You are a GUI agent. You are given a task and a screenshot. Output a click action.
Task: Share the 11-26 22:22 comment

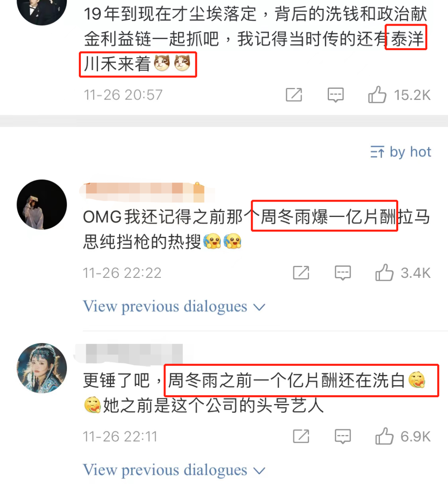pyautogui.click(x=301, y=272)
